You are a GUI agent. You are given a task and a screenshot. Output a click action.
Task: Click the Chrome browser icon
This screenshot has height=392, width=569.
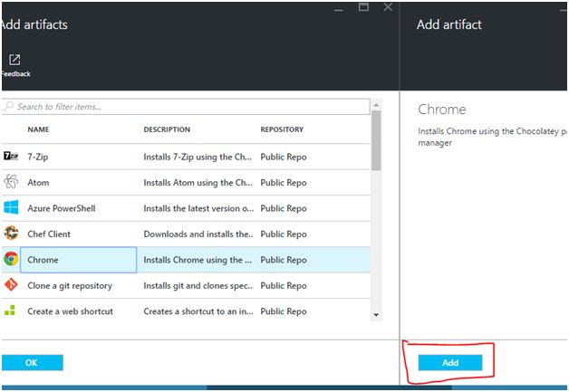pos(11,259)
